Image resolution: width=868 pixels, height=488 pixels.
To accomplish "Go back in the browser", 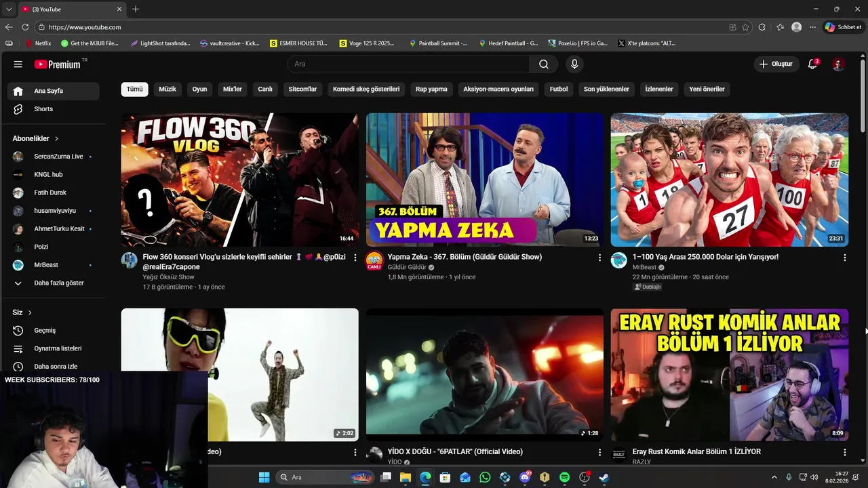I will 9,27.
